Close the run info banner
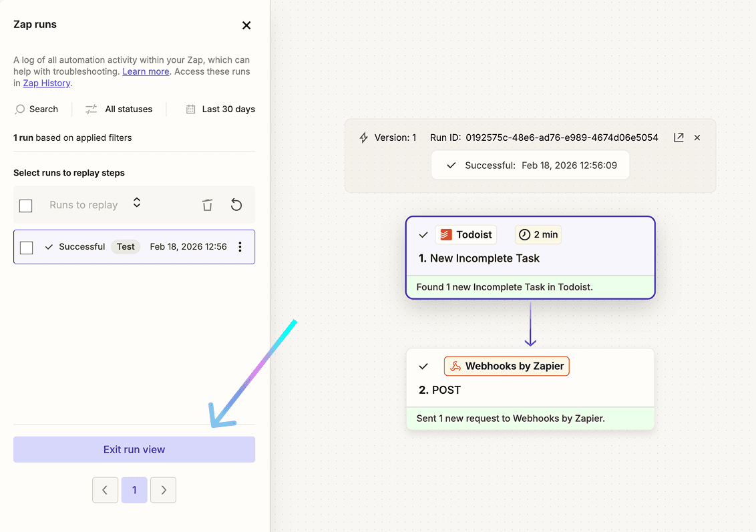Viewport: 756px width, 532px height. point(697,138)
